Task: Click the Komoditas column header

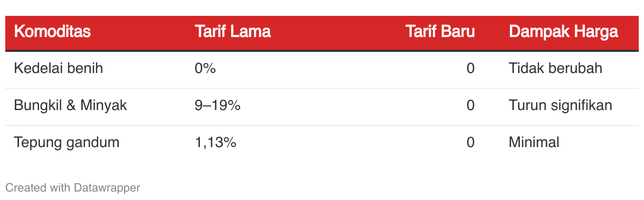Action: tap(52, 32)
